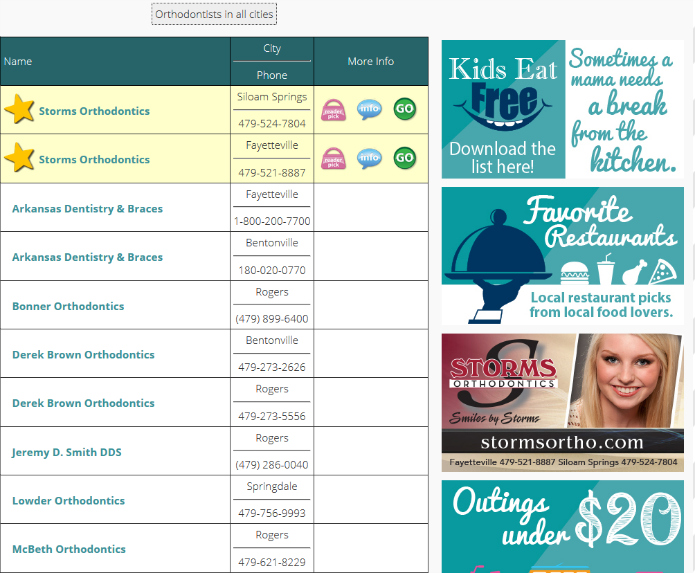Click the Storms Orthodontics stormsortho.com ad
The width and height of the screenshot is (695, 573).
point(562,403)
